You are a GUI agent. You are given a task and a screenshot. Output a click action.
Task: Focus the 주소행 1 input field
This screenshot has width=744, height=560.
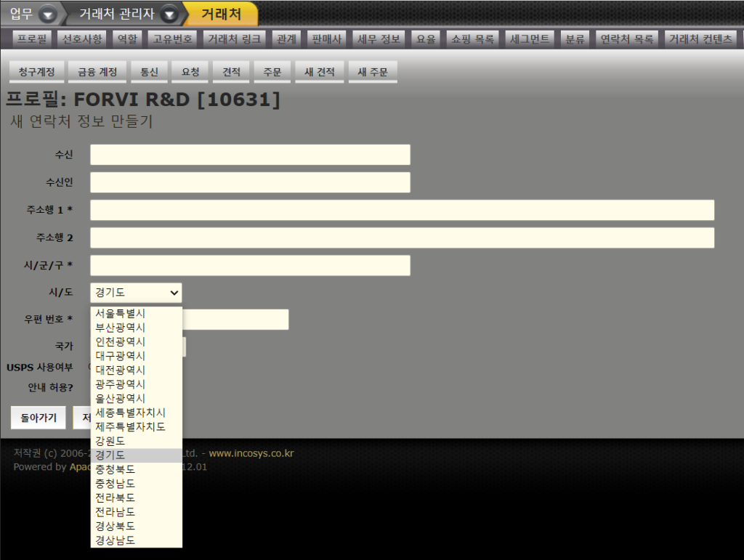coord(402,210)
